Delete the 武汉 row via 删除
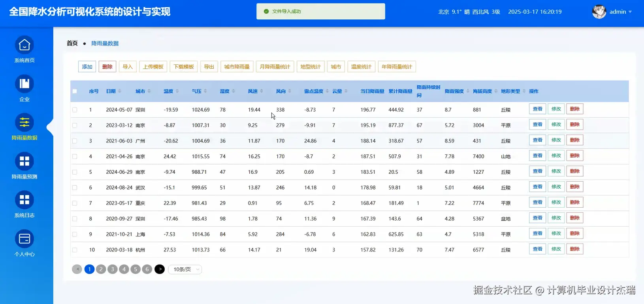Screen dimensions: 644x304 (x=574, y=187)
